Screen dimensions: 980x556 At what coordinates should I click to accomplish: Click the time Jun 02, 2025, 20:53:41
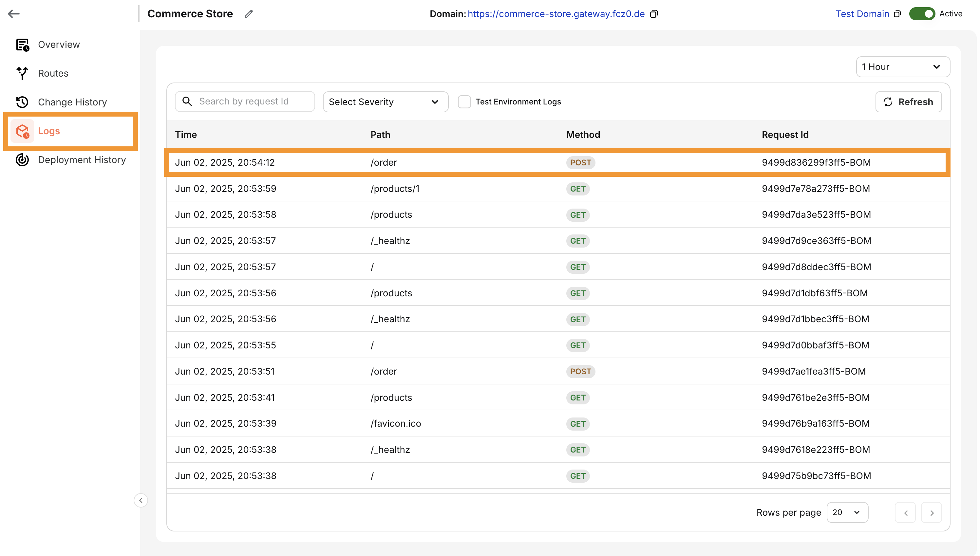225,398
